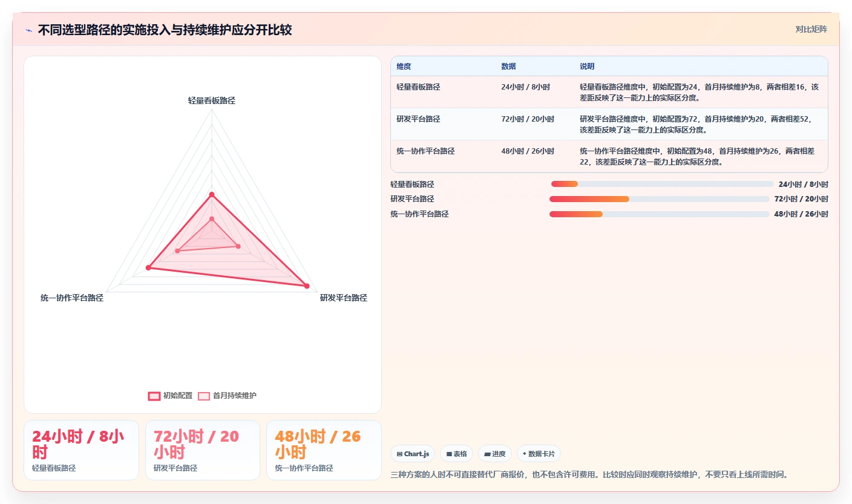Image resolution: width=852 pixels, height=504 pixels.
Task: Click the 轻量看板路径 初始配置 radar point
Action: 212,194
